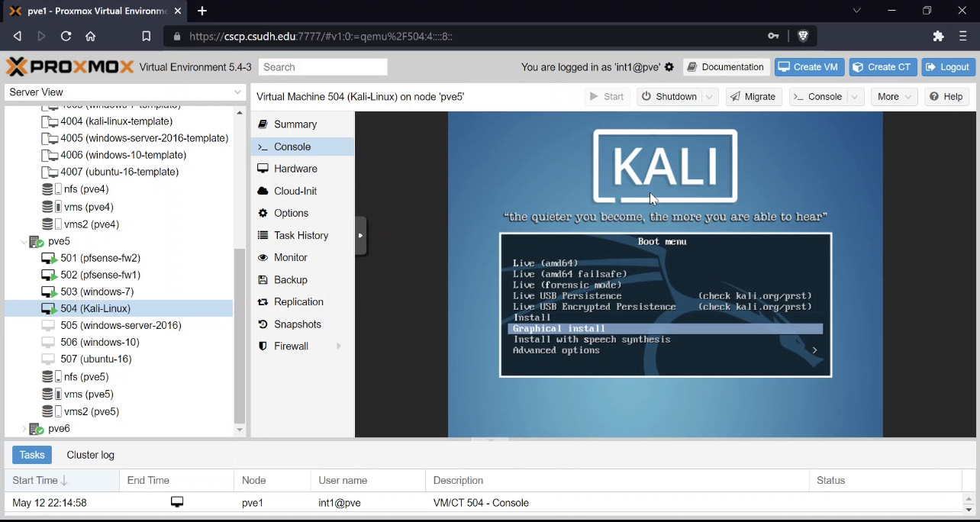This screenshot has width=980, height=522.
Task: Expand the More dropdown menu
Action: 895,97
